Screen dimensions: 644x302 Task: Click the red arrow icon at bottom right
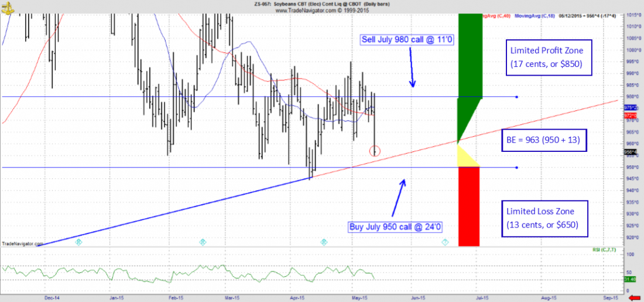633,298
